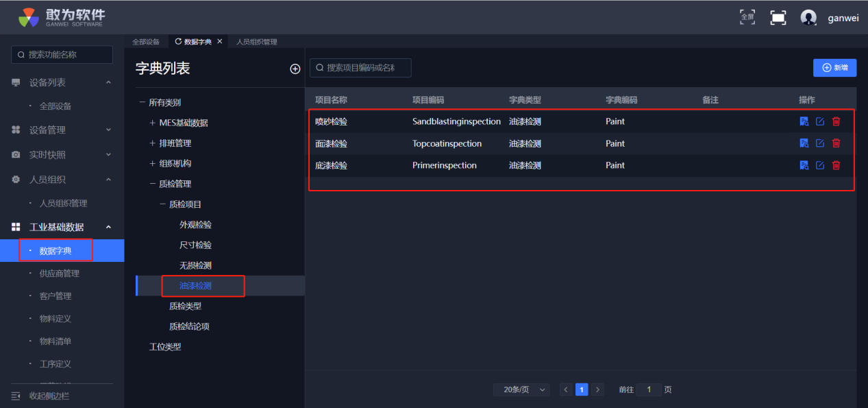Image resolution: width=868 pixels, height=408 pixels.
Task: Collapse the 工业基础数据 sidebar menu
Action: (108, 227)
